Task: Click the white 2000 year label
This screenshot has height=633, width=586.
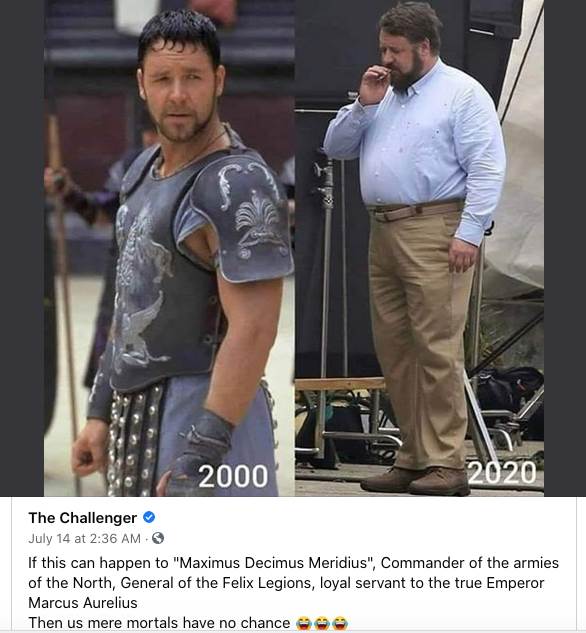Action: tap(233, 476)
